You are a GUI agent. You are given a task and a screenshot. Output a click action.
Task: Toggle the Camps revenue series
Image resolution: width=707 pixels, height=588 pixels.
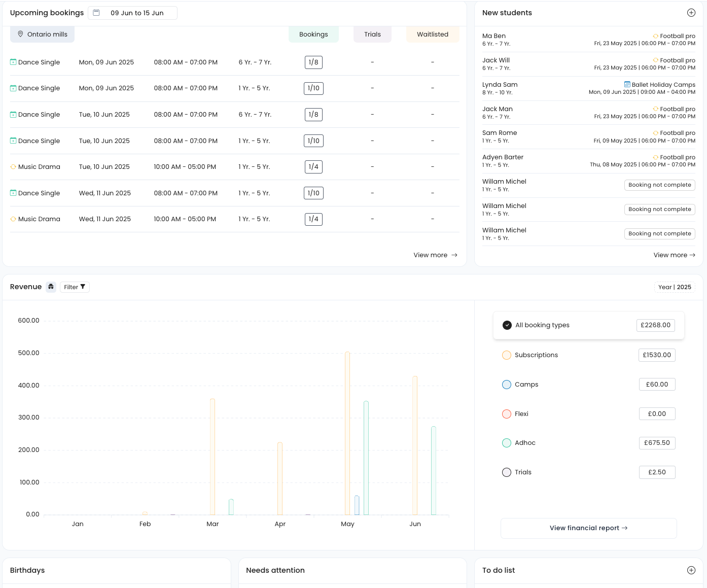[x=507, y=385]
